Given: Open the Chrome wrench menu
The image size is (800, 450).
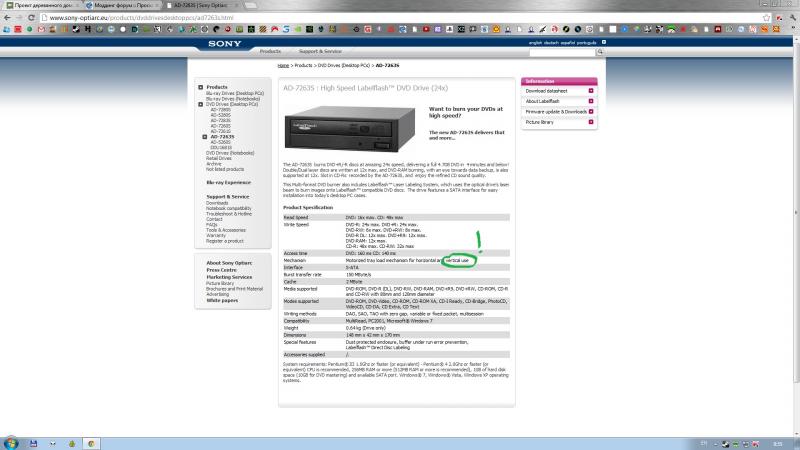Looking at the screenshot, I should [x=792, y=18].
